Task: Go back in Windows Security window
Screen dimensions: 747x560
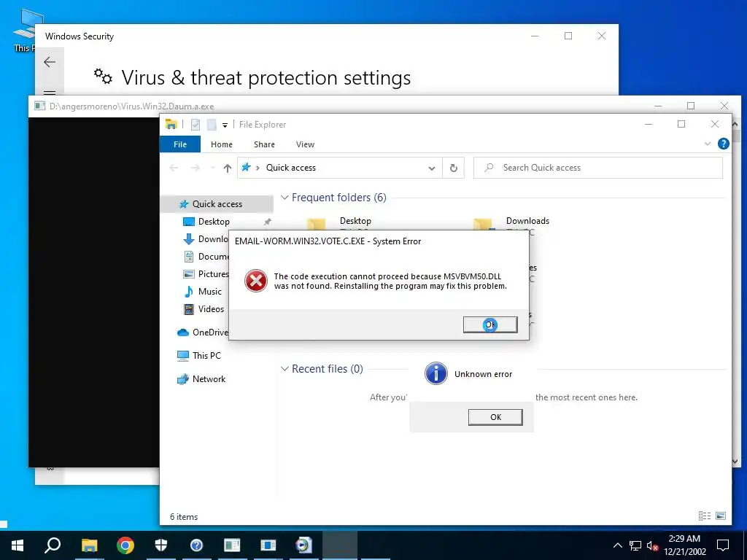Action: coord(50,62)
